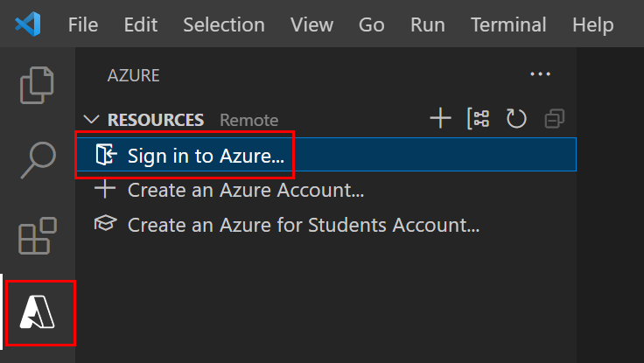The image size is (644, 363).
Task: Collapse all resources tree items
Action: click(555, 119)
